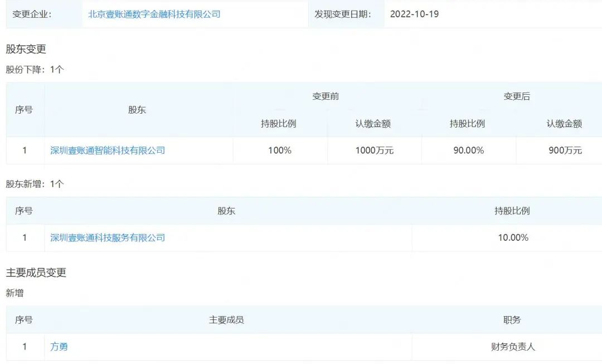Click the 财务负责人 position cell
Image resolution: width=602 pixels, height=364 pixels.
tap(513, 347)
